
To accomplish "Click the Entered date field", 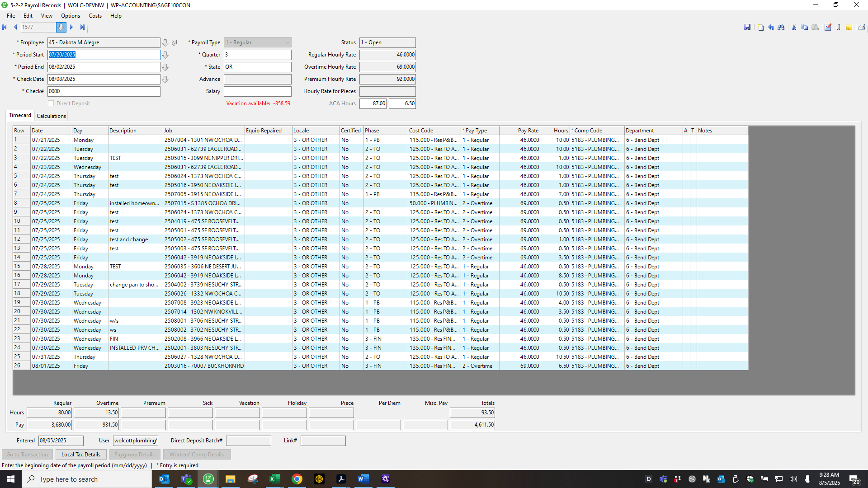I will point(61,441).
